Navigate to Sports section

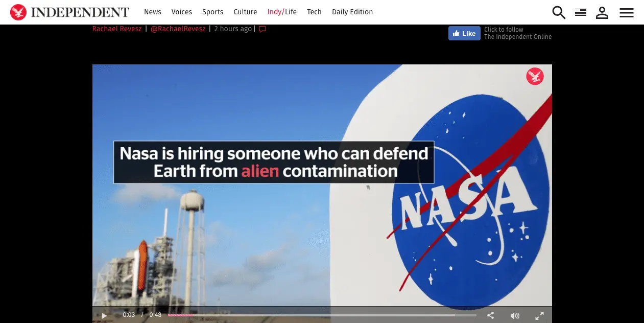pyautogui.click(x=212, y=12)
